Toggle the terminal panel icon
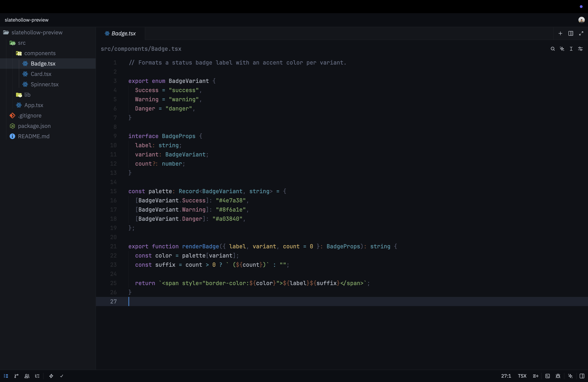The image size is (588, 382). pyautogui.click(x=547, y=376)
